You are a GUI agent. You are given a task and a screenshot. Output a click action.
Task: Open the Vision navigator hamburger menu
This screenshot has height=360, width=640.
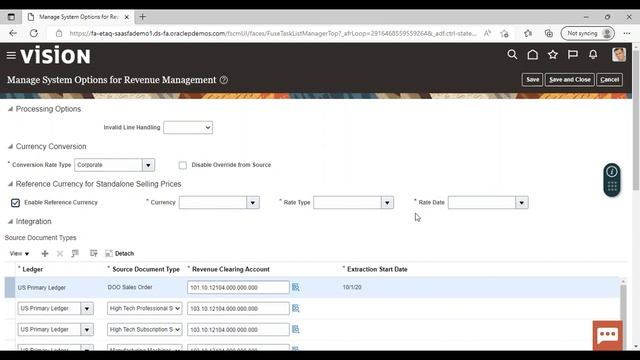(11, 55)
